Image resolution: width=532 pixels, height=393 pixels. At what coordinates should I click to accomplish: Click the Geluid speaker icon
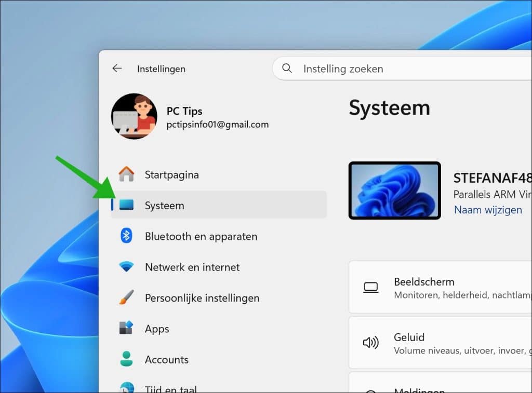coord(370,343)
